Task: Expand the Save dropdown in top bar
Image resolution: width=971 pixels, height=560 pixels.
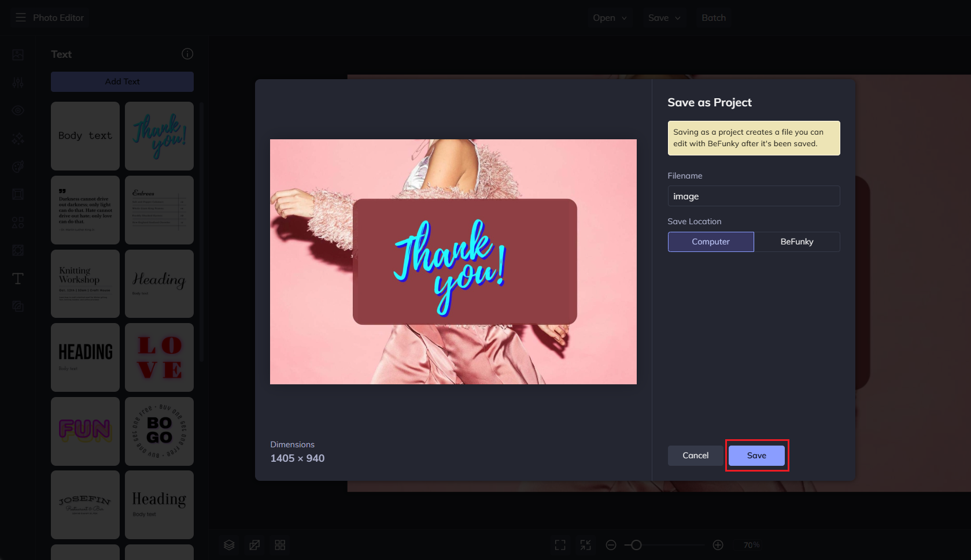Action: (664, 18)
